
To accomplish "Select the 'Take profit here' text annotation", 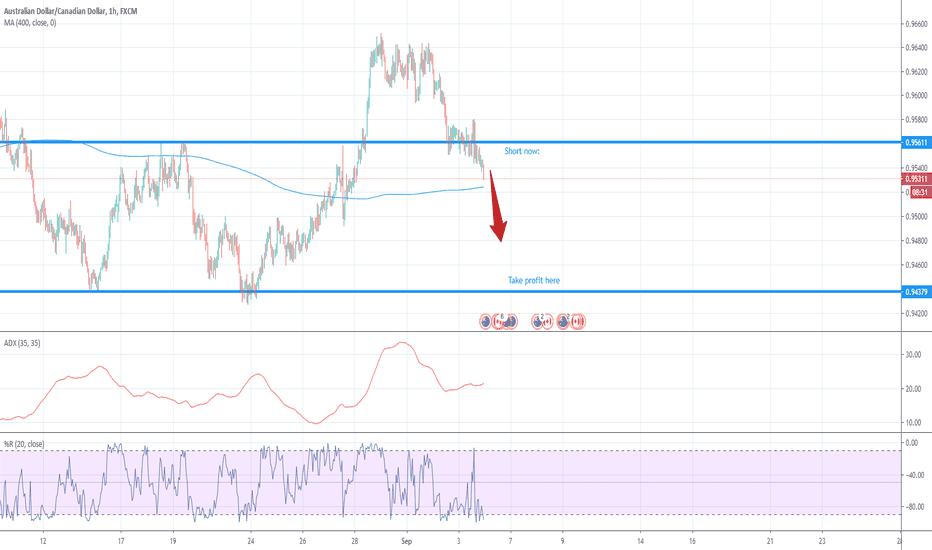I will [534, 280].
